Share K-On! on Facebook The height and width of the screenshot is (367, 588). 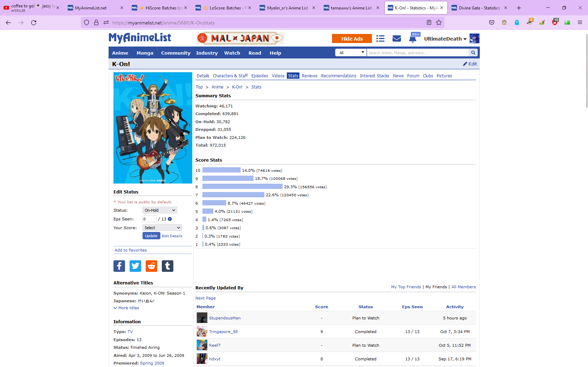(119, 266)
